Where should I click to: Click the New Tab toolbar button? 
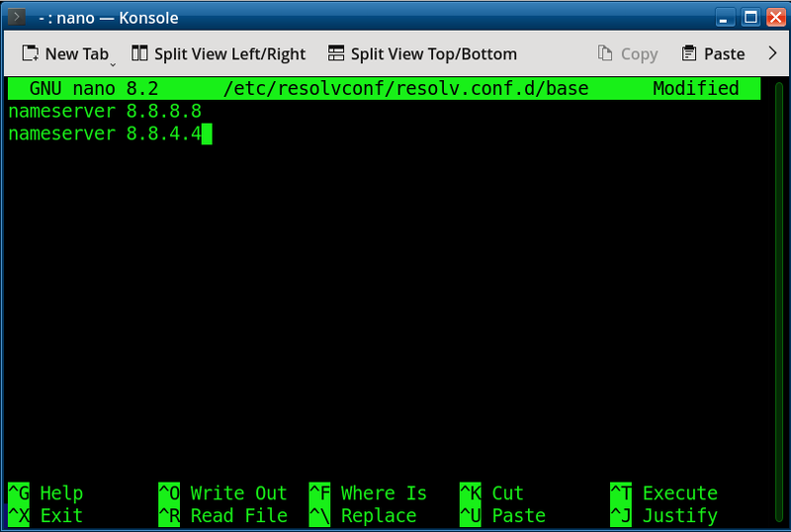(65, 53)
